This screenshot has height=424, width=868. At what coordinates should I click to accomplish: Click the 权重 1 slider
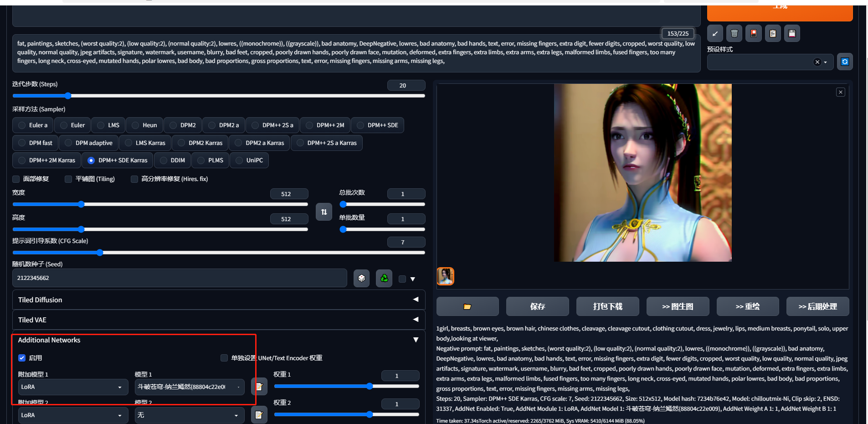[346, 386]
